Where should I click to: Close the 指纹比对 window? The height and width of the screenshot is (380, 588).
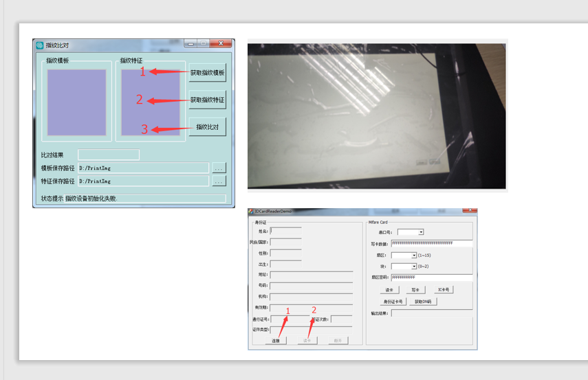coord(221,43)
